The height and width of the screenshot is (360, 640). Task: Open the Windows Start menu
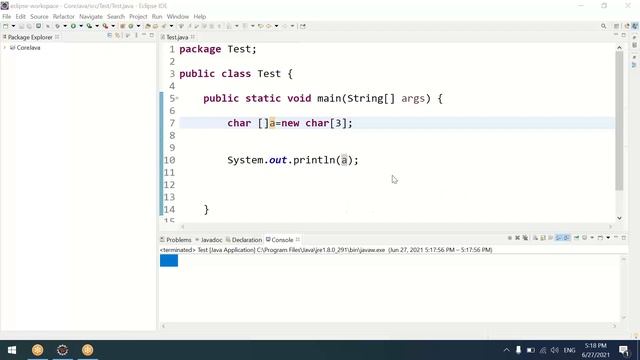click(12, 350)
